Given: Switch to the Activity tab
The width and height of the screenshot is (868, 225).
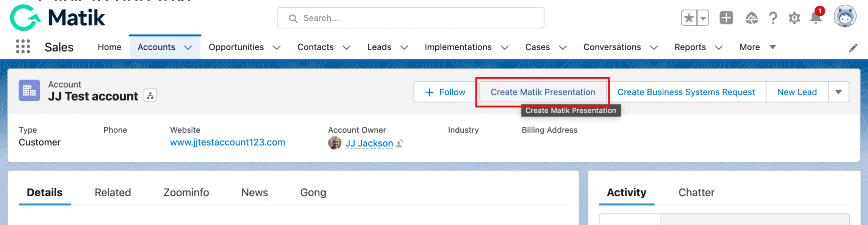Looking at the screenshot, I should (627, 193).
